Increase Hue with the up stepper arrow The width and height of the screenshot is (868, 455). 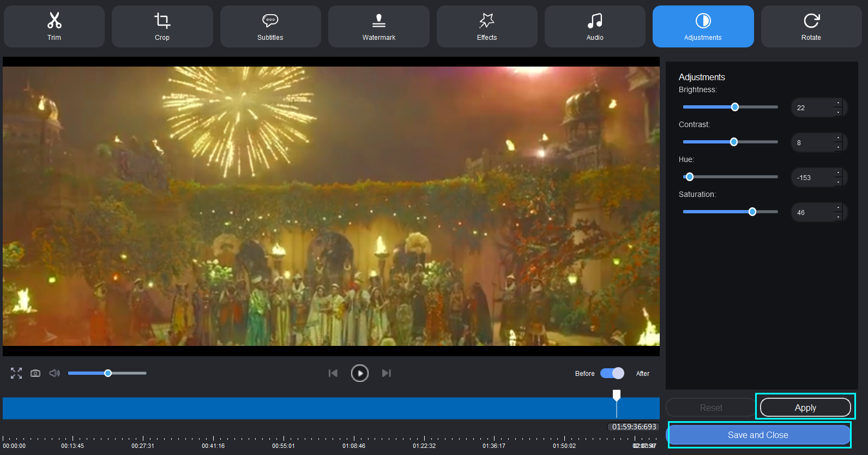tap(839, 172)
